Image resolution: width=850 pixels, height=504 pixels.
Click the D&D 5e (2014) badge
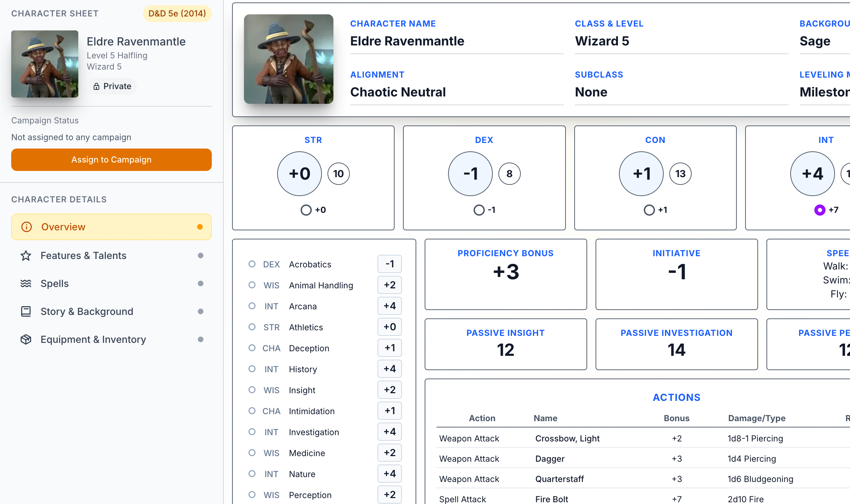point(177,14)
